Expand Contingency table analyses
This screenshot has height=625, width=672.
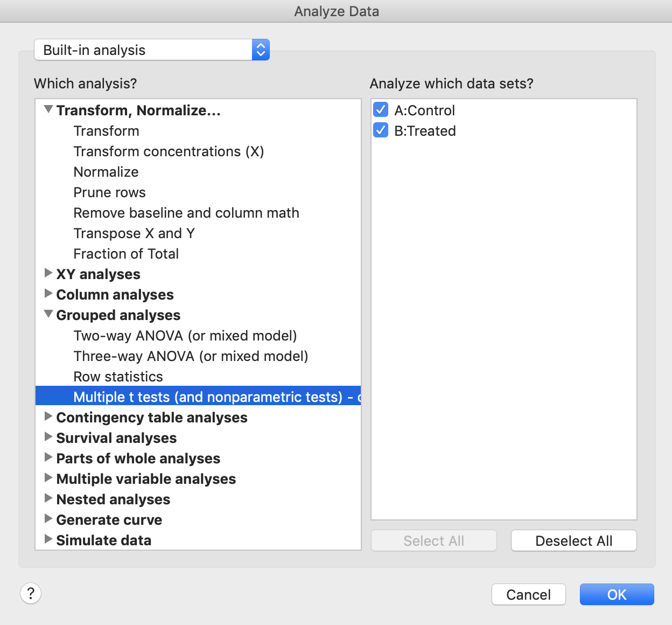pos(48,416)
